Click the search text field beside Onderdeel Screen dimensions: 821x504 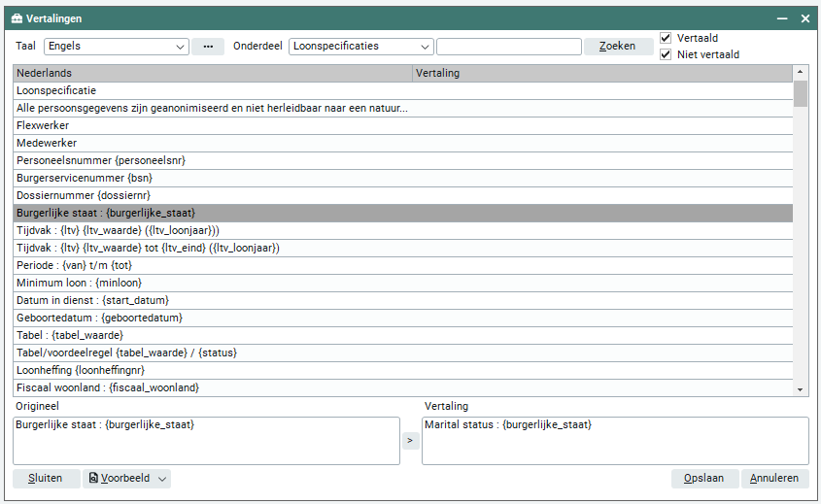(508, 47)
